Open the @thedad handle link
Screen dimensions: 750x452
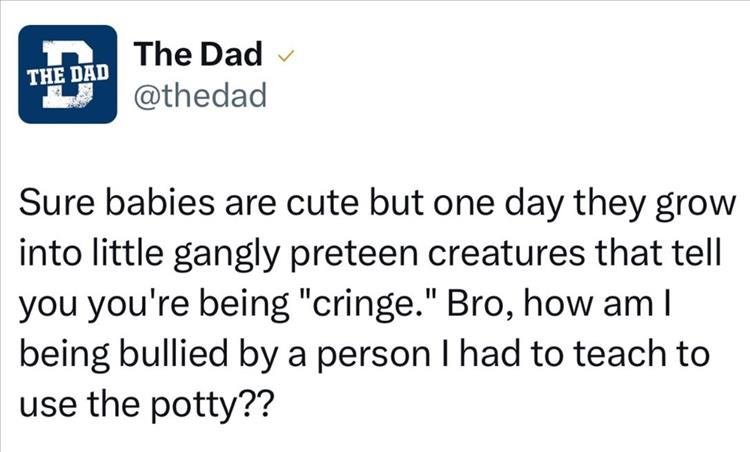(198, 96)
